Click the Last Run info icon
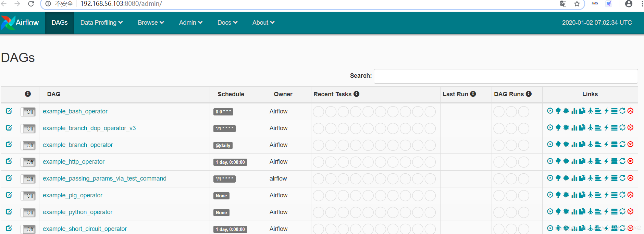 pos(473,94)
